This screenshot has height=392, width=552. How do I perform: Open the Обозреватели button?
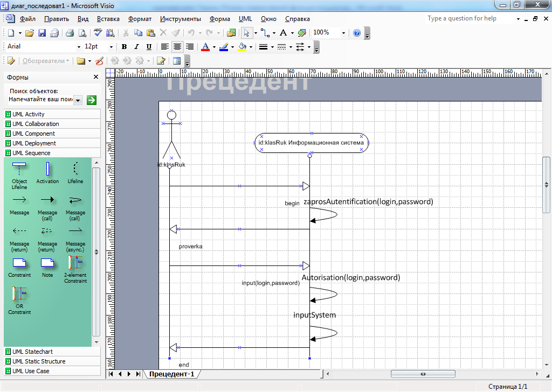coord(46,61)
